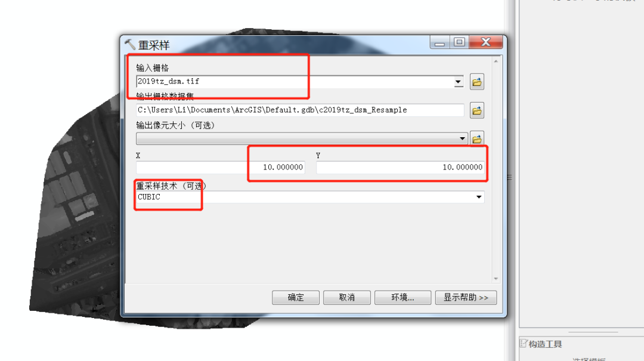Open environment settings via 环境...

pos(403,297)
